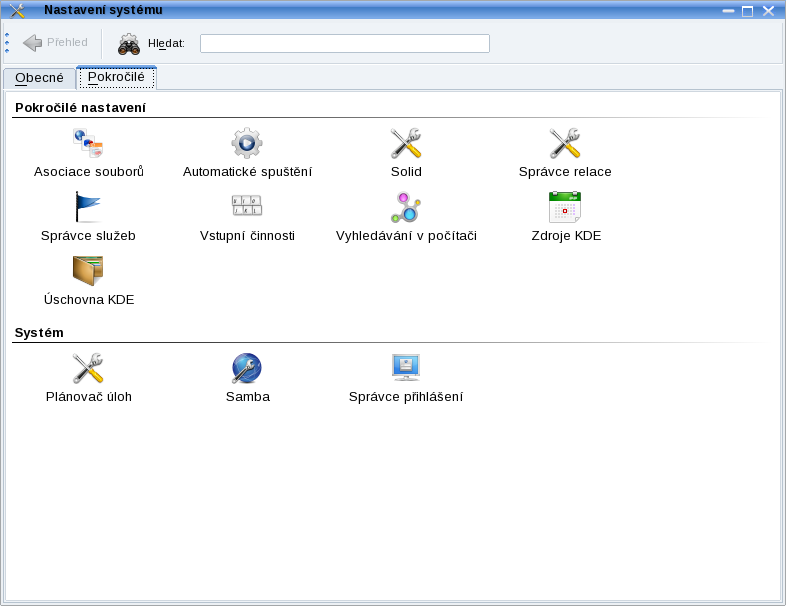Open the Solid hardware settings icon

[x=406, y=143]
